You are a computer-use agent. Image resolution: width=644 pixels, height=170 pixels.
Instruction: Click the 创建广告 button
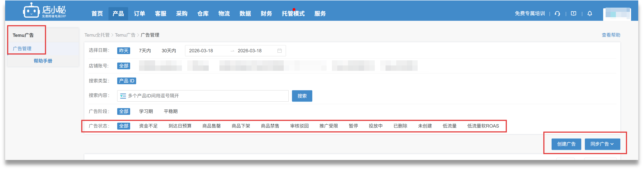point(566,144)
